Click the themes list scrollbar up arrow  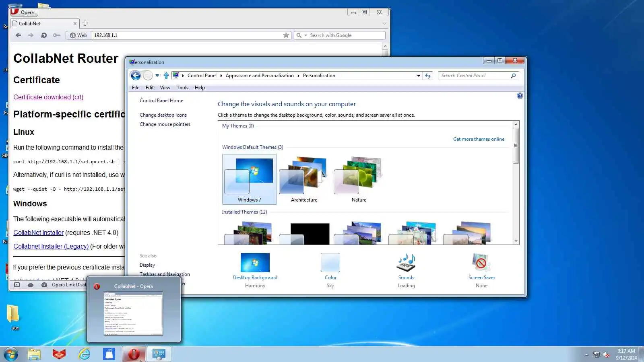point(516,124)
